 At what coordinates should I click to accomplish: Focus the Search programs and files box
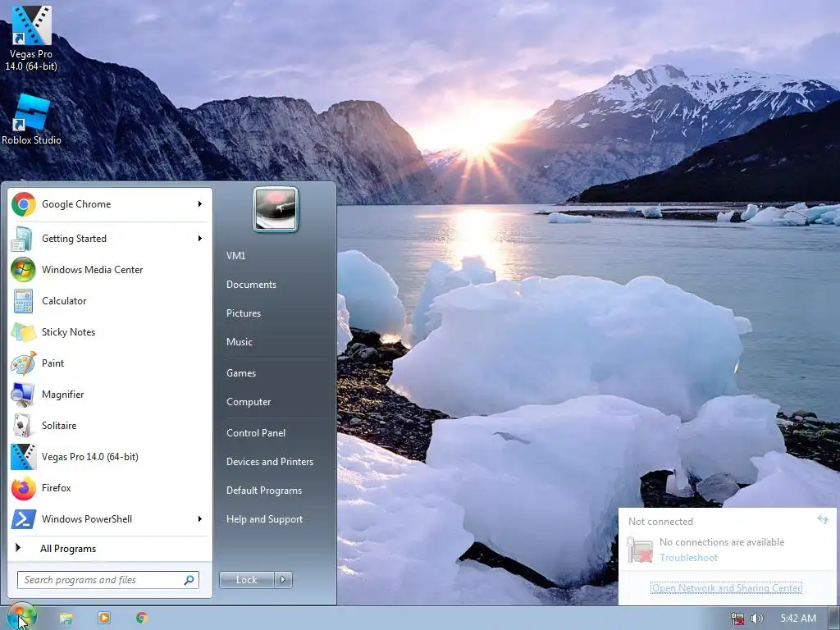[x=108, y=580]
